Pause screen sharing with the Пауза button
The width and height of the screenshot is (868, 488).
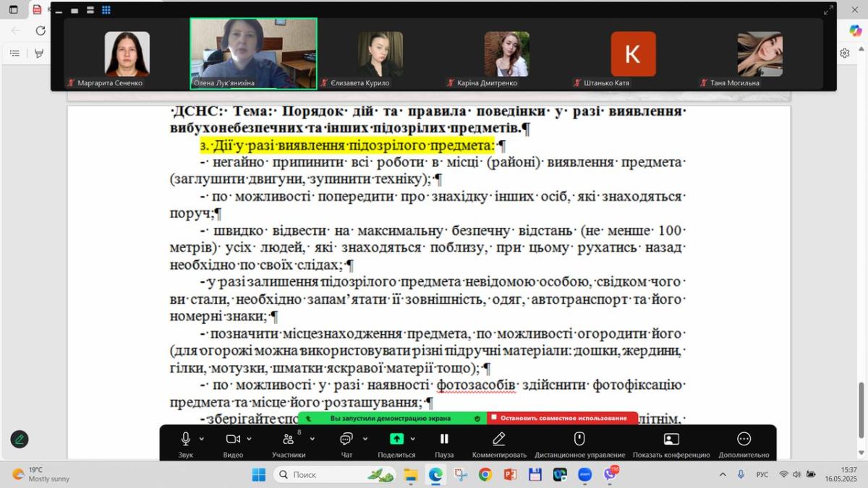(444, 439)
